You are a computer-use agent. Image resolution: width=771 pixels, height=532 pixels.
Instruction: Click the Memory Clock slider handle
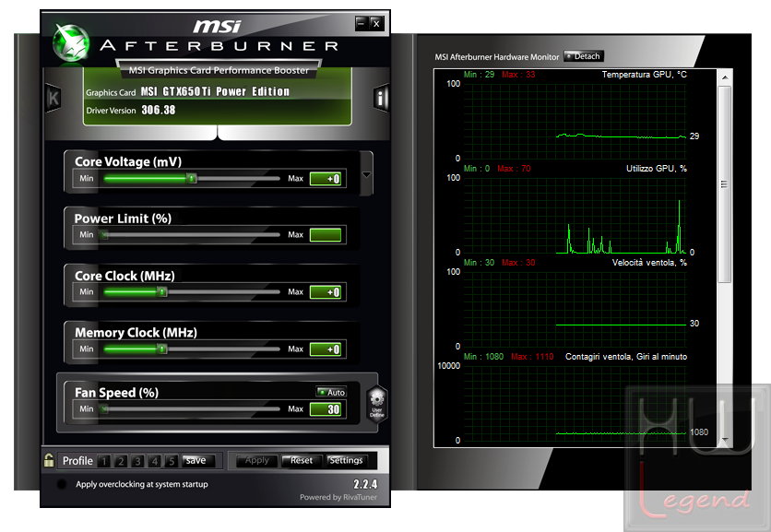[x=161, y=349]
